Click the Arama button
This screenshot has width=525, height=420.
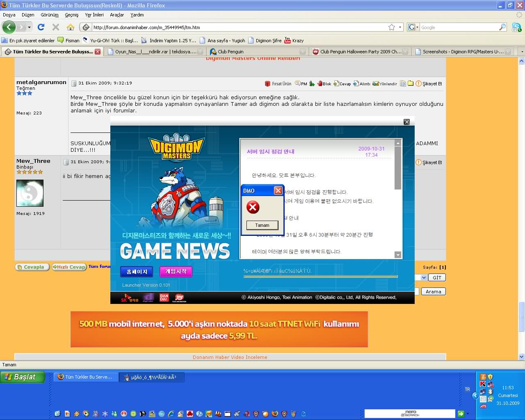tap(433, 292)
